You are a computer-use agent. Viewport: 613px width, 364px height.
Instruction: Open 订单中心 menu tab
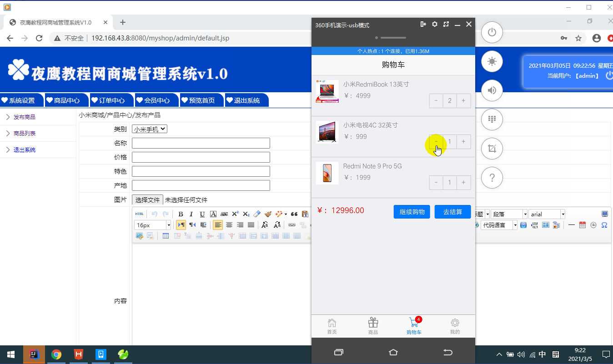(112, 100)
